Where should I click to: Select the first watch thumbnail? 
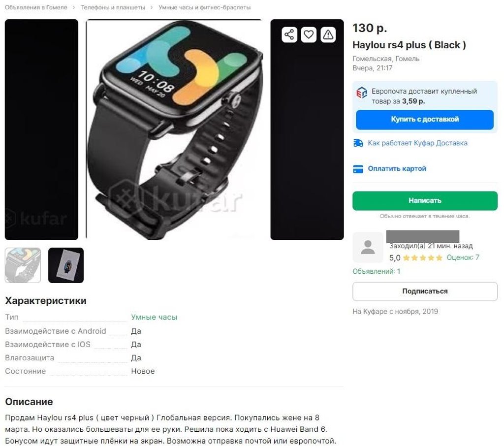[23, 265]
